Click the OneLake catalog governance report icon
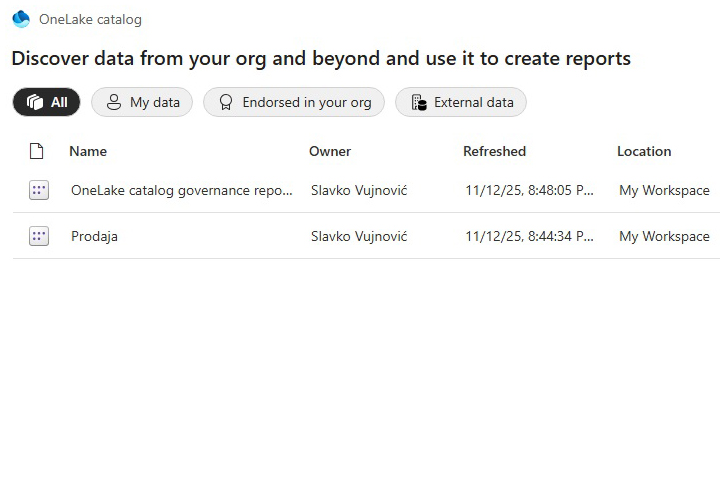 [x=39, y=190]
